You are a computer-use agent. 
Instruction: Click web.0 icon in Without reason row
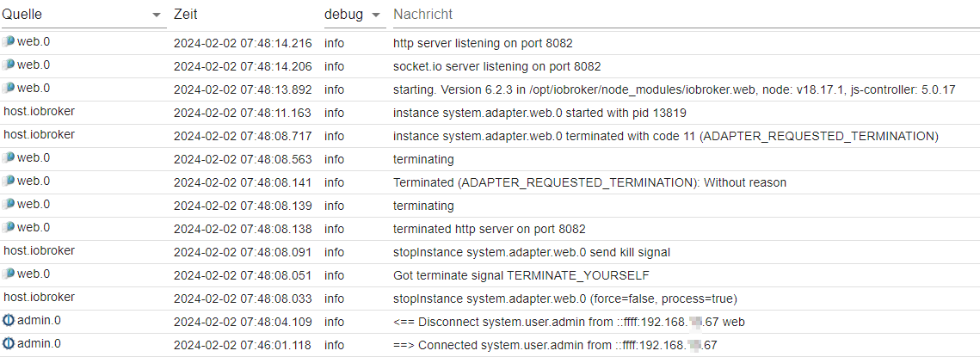[8, 182]
